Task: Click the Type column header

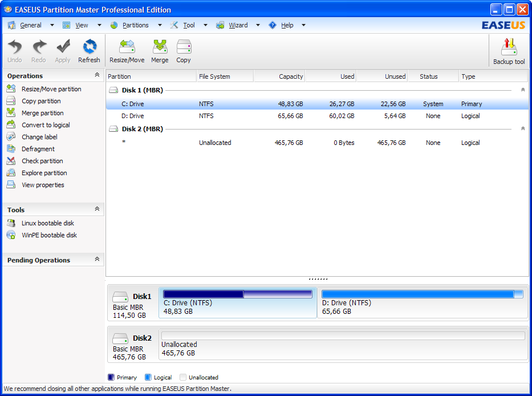Action: [x=493, y=76]
